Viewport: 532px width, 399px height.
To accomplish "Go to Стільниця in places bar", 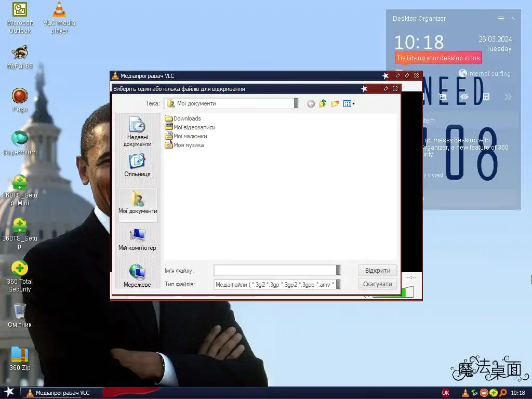I will [137, 165].
